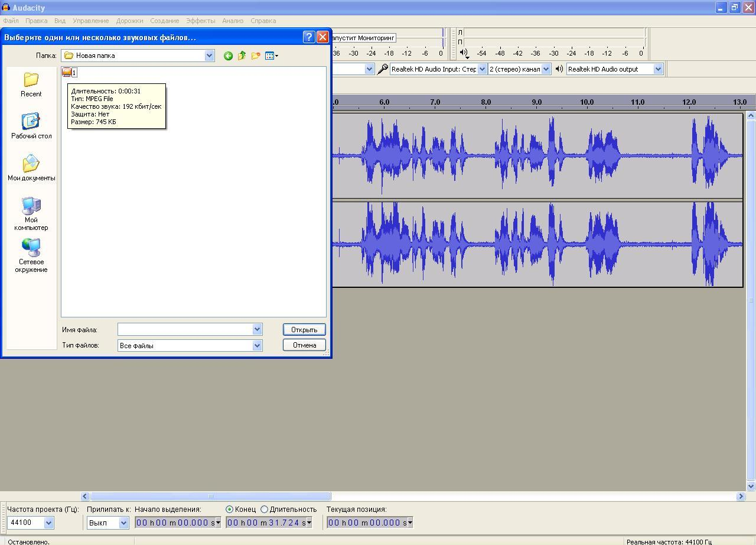Click the timeline ruler at 9.0 seconds

[x=536, y=103]
